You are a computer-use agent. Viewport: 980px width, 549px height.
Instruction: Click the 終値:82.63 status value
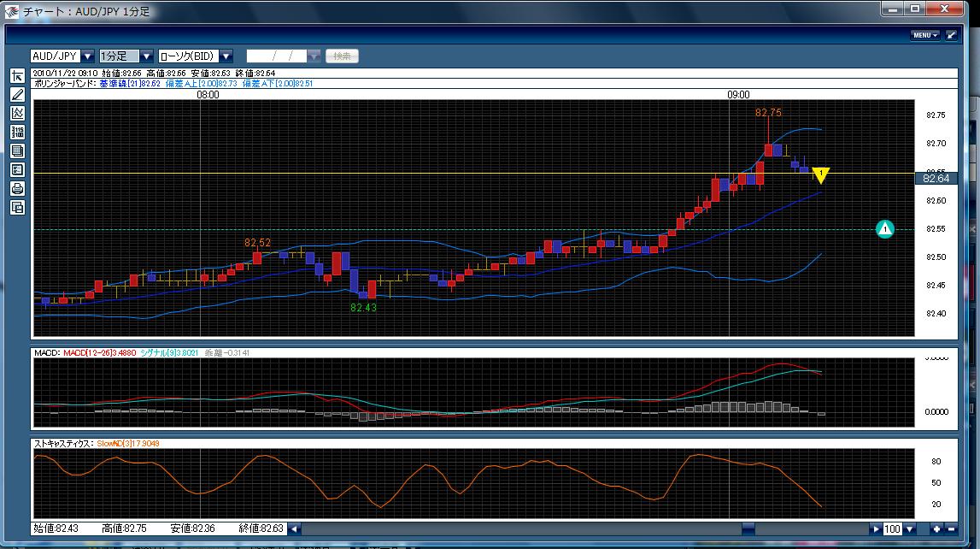tap(261, 528)
